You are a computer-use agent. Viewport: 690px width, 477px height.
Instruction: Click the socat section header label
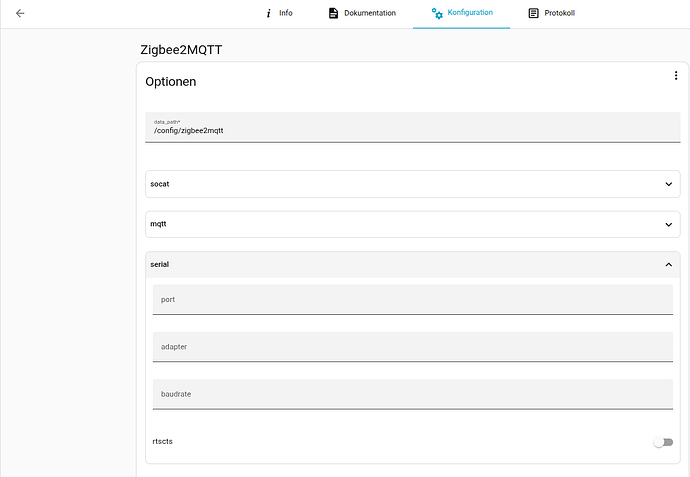(160, 184)
